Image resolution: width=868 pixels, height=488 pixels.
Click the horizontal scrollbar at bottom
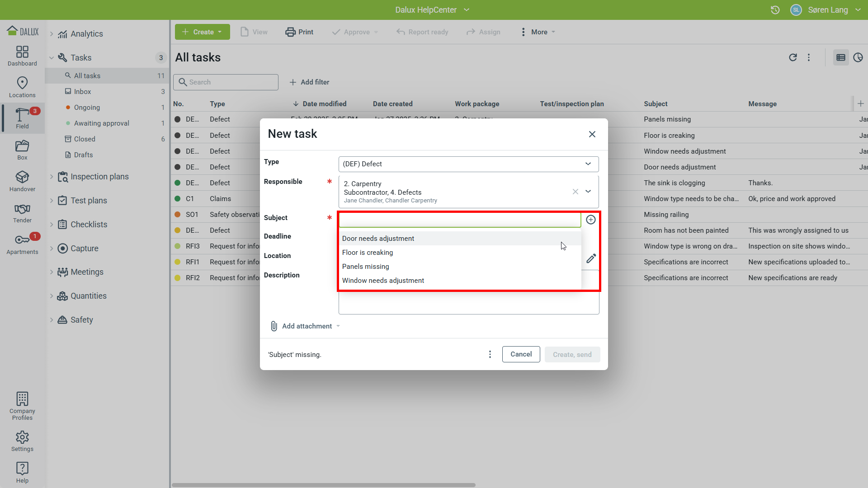323,485
